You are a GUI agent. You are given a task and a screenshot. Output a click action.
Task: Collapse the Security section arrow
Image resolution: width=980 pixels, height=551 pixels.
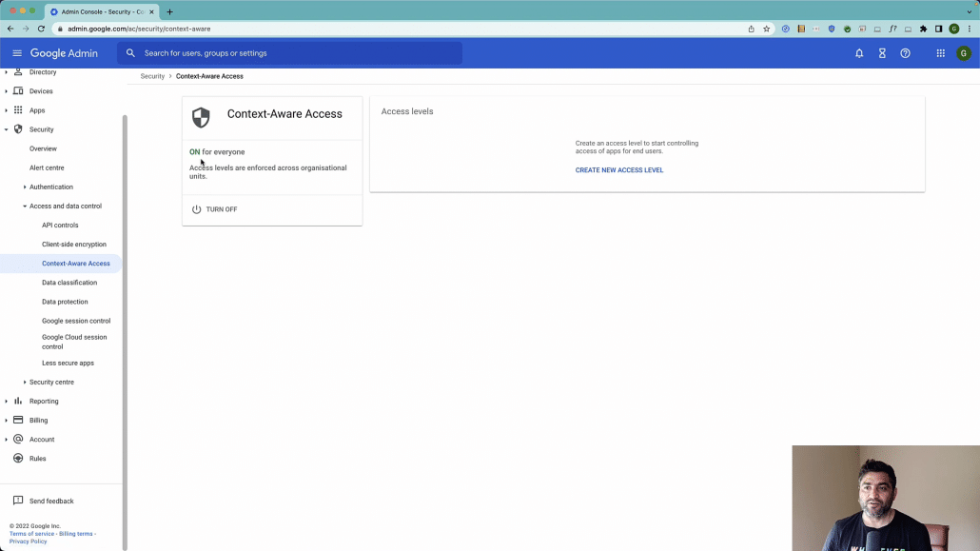point(7,129)
